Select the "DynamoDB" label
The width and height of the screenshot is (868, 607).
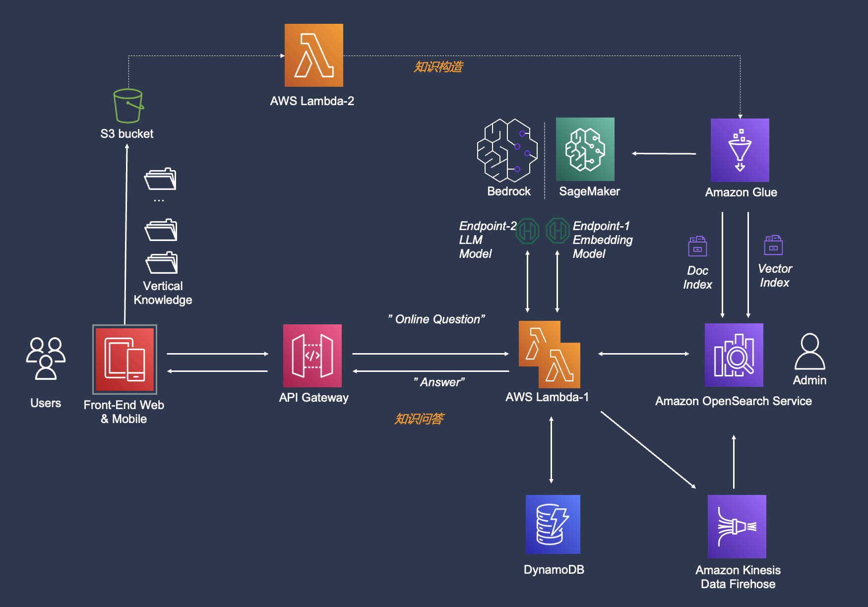point(554,570)
